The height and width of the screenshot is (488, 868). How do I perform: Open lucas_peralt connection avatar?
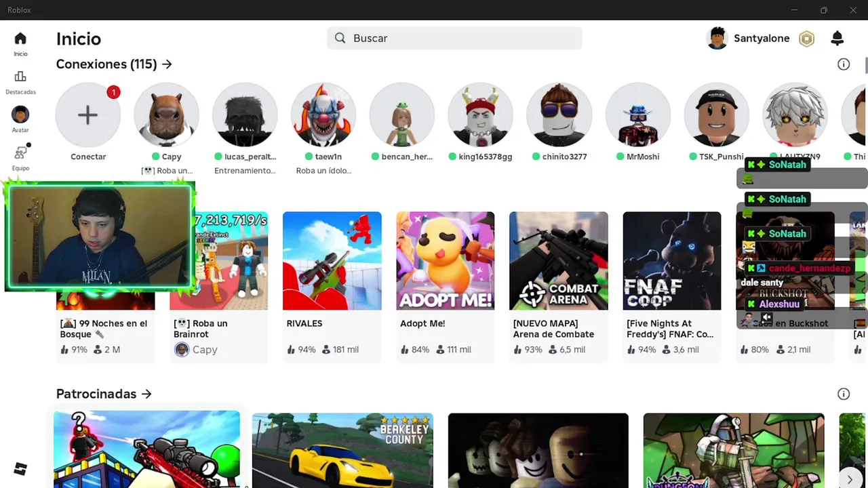pyautogui.click(x=245, y=115)
